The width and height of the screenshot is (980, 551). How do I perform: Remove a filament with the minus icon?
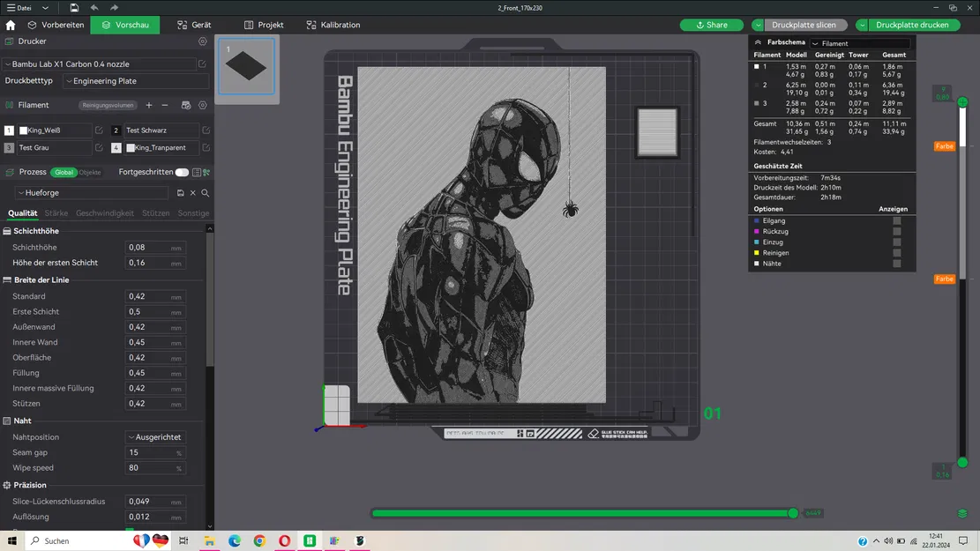(165, 105)
